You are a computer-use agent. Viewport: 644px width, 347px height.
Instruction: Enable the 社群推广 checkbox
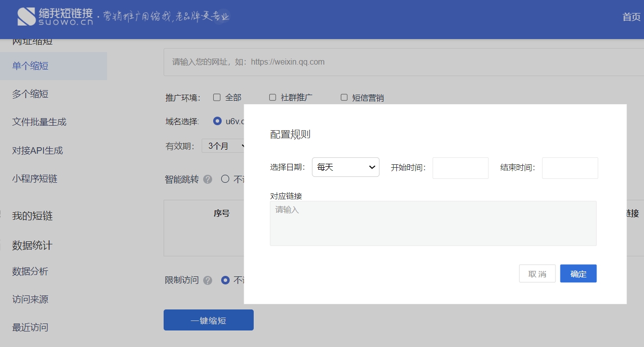click(273, 98)
